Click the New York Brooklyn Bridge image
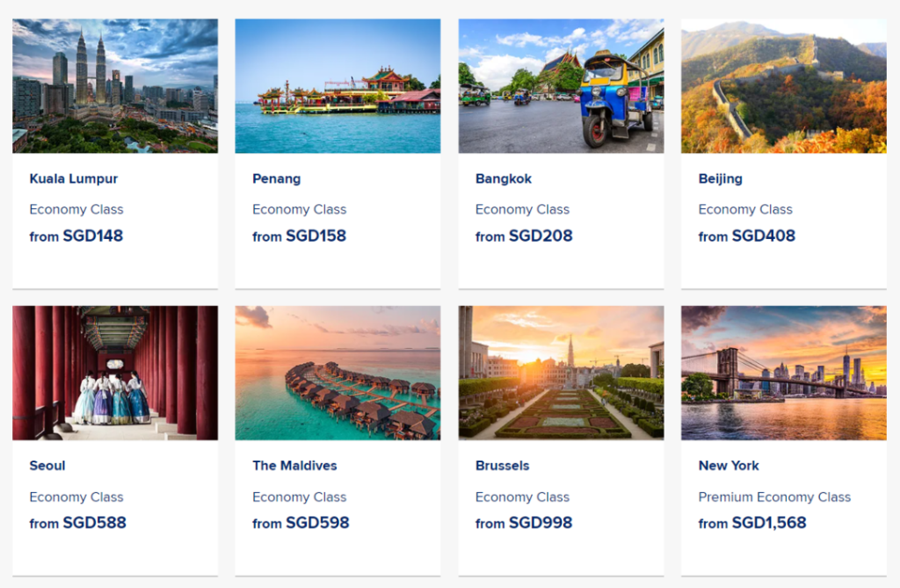 point(783,373)
